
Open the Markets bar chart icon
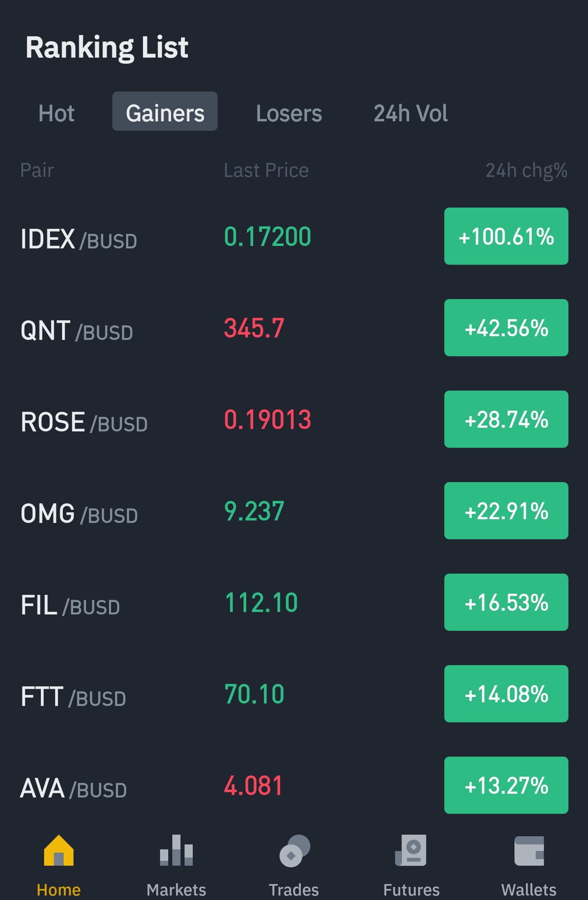176,850
